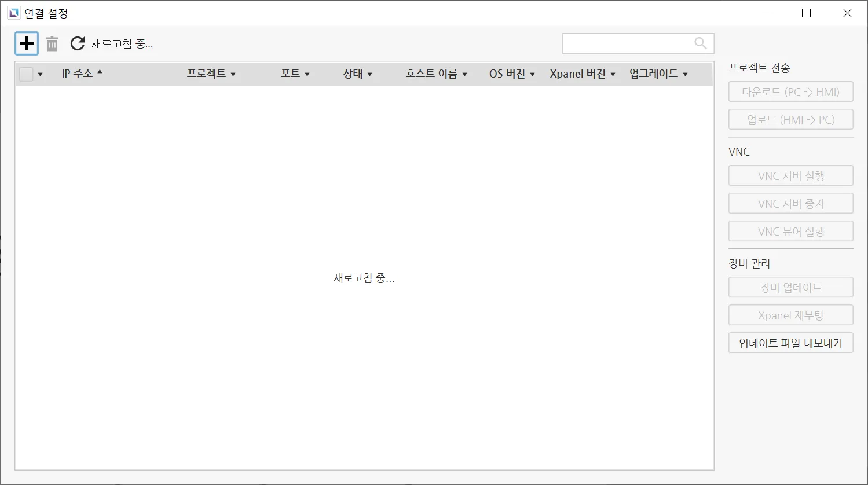
Task: Expand the 프로젝트 column filter
Action: click(x=233, y=74)
